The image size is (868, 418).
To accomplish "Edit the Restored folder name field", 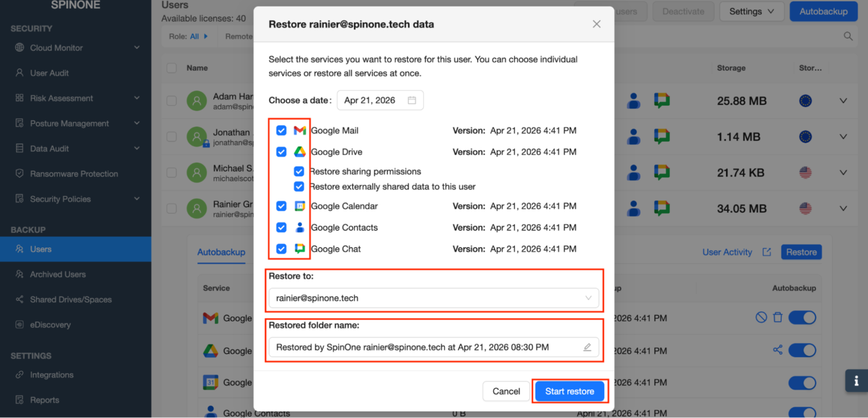I will pyautogui.click(x=434, y=347).
